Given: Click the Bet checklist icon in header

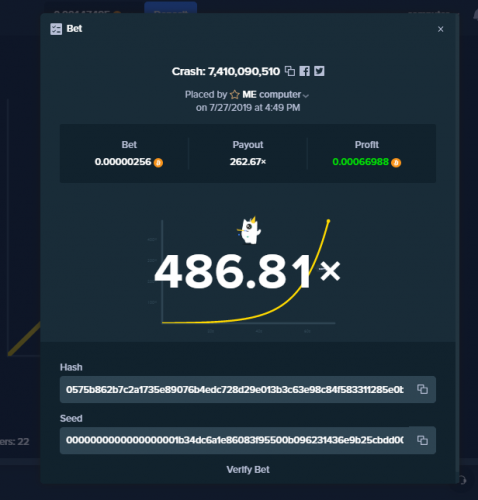Looking at the screenshot, I should 56,29.
